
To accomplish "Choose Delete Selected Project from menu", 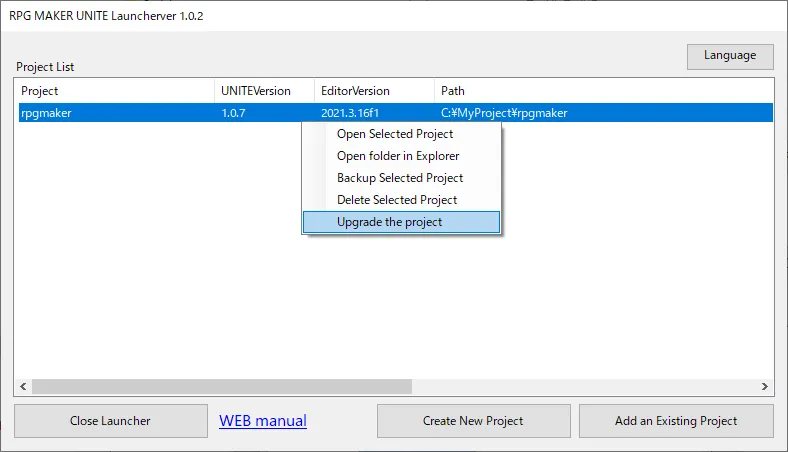I will coord(397,200).
